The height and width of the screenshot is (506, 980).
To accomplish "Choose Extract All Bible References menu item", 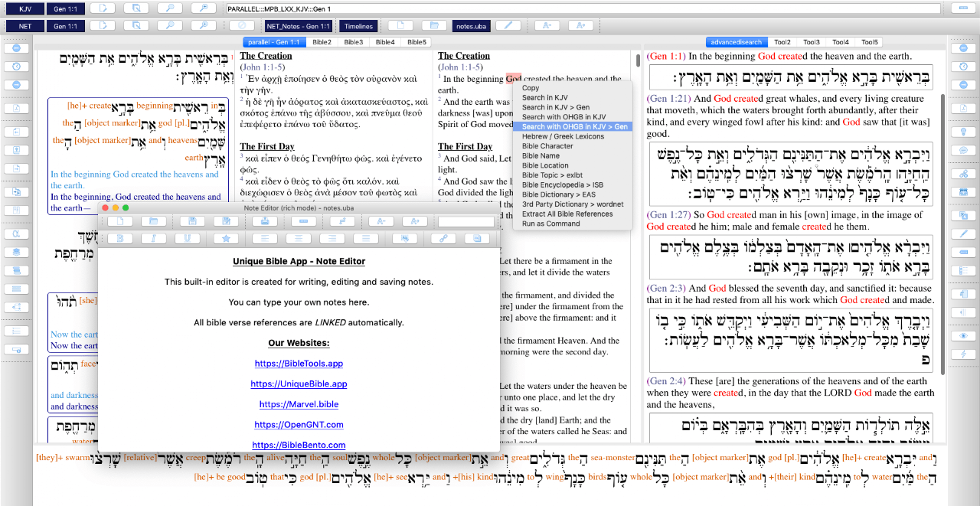I will click(573, 214).
